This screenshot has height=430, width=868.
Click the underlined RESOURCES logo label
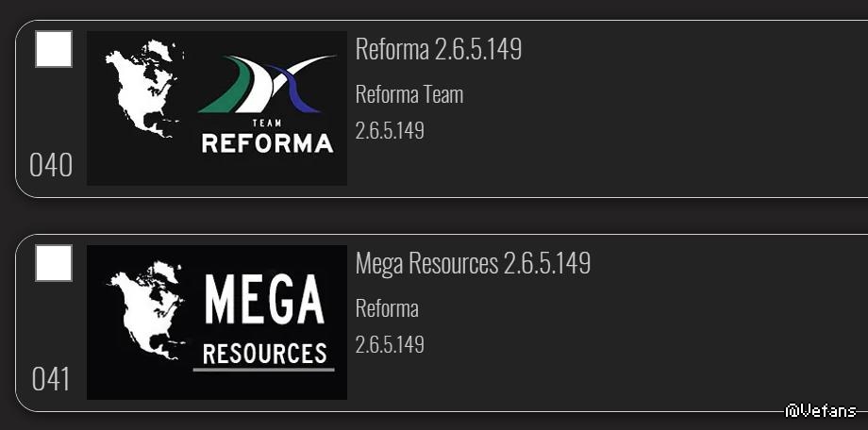[x=264, y=355]
